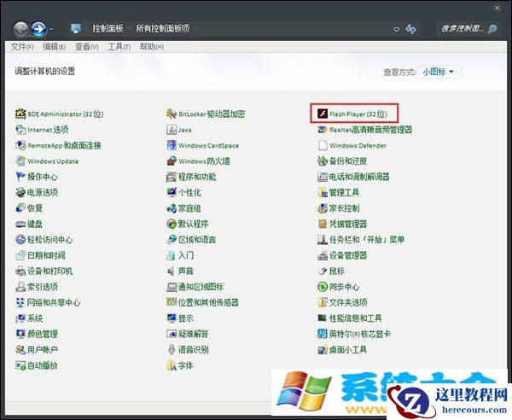Open the 编辑(E) menu

coord(54,47)
